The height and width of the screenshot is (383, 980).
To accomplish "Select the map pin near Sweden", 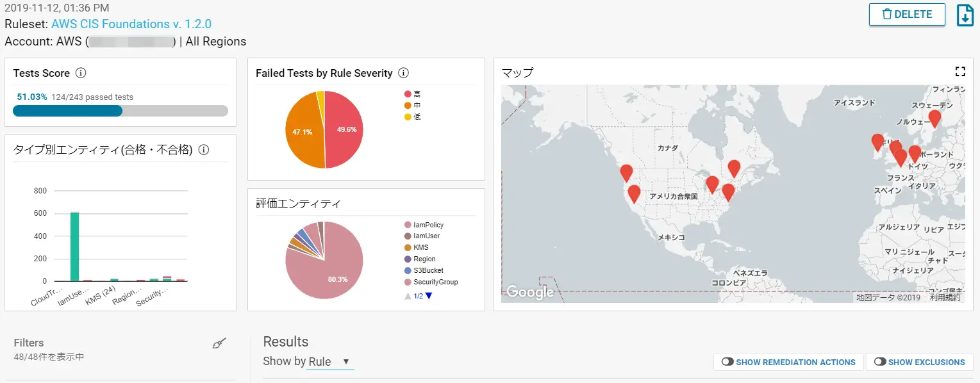I will [935, 118].
